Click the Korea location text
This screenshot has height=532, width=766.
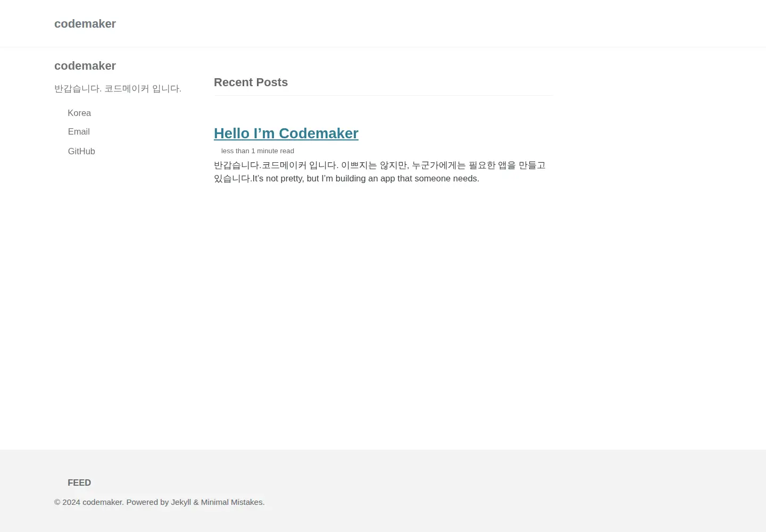(79, 113)
